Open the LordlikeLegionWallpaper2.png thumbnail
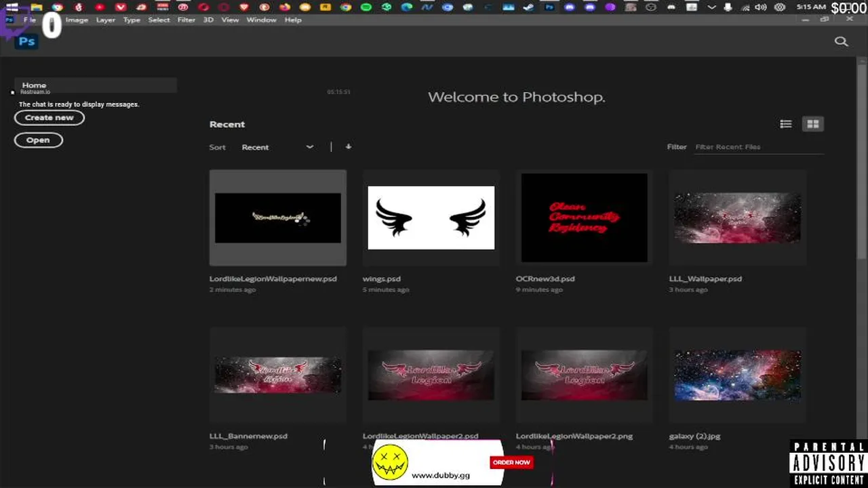The height and width of the screenshot is (488, 868). click(585, 375)
